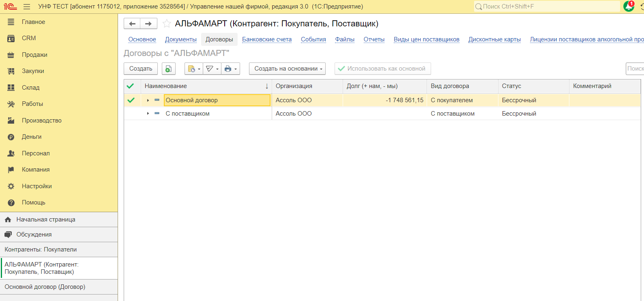
Task: Go to Начальная страница home
Action: click(x=45, y=219)
